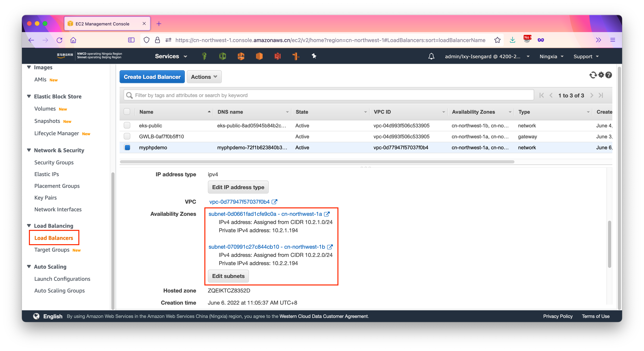The image size is (644, 351).
Task: Bookmark this page with the star icon
Action: point(497,40)
